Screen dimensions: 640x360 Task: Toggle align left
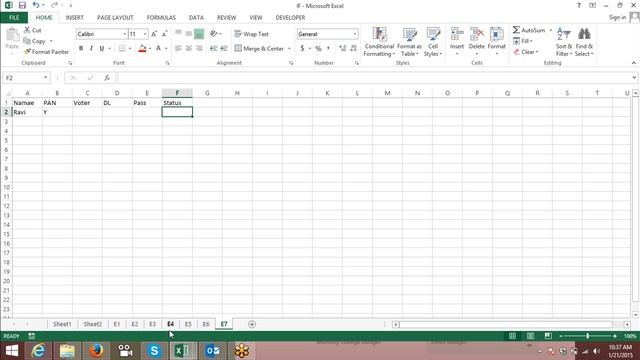(x=178, y=48)
